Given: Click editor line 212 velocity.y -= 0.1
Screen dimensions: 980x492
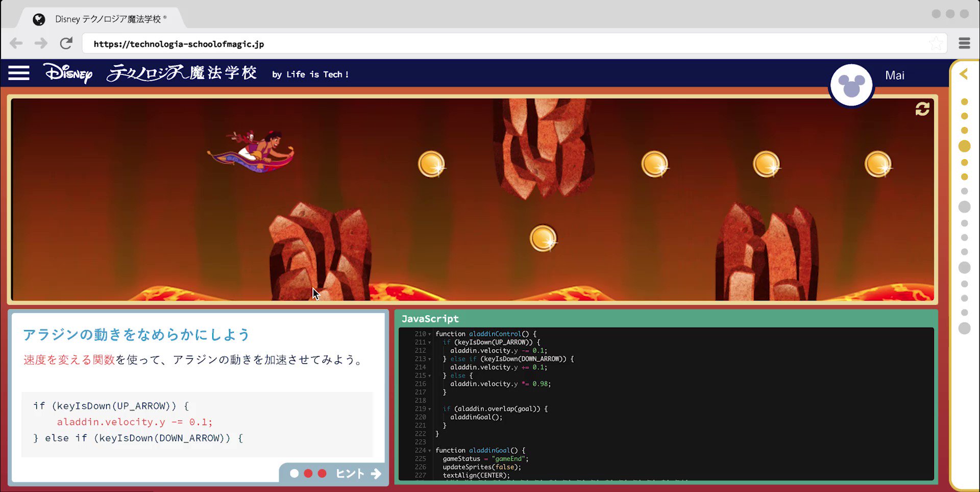Looking at the screenshot, I should coord(498,351).
